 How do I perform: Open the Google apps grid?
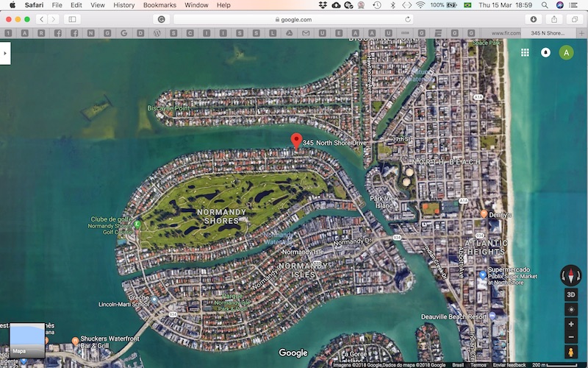525,52
